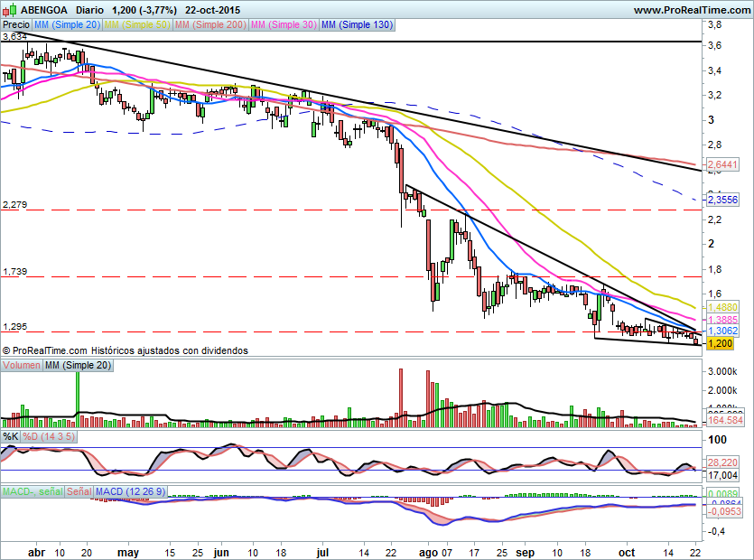Click the MM (Simple 130) label
The image size is (754, 560).
[357, 25]
